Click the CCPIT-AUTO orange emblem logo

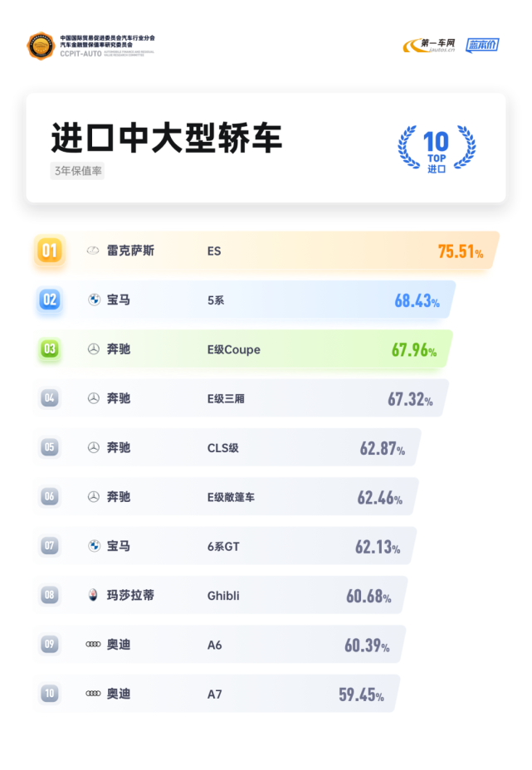point(41,46)
